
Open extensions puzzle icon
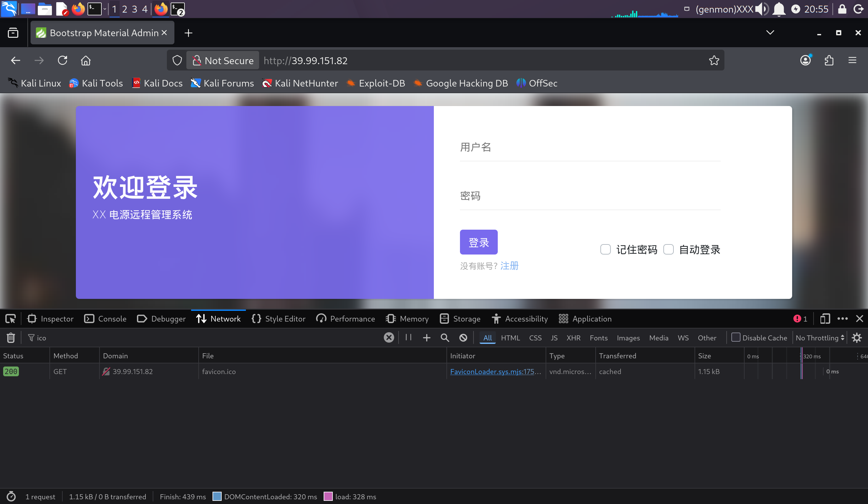(829, 60)
